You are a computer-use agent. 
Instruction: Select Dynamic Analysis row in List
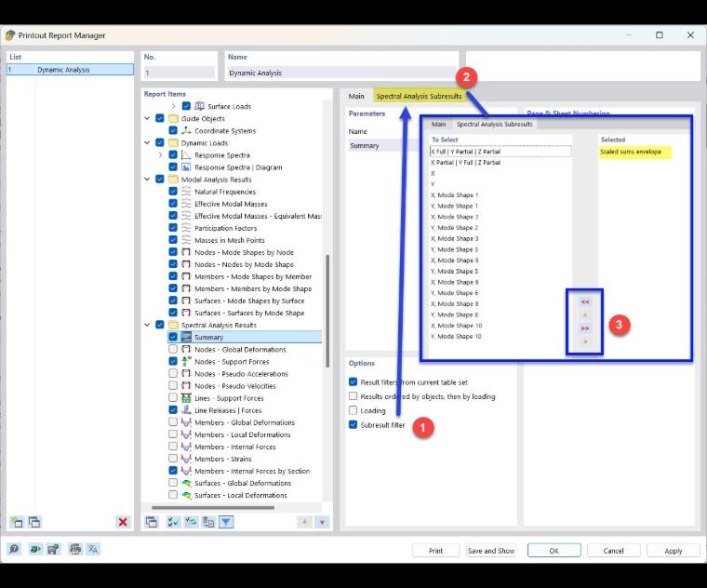click(71, 70)
